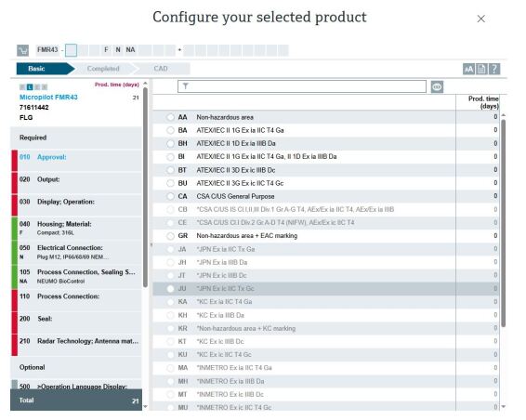Image resolution: width=526 pixels, height=420 pixels.
Task: Click the eye visibility toggle beside filter
Action: click(437, 87)
